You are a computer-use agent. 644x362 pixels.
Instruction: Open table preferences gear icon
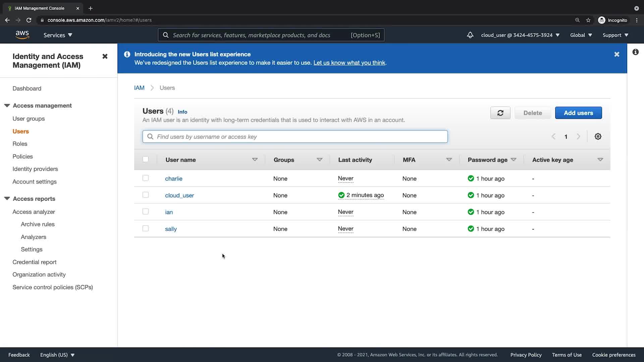click(x=598, y=136)
